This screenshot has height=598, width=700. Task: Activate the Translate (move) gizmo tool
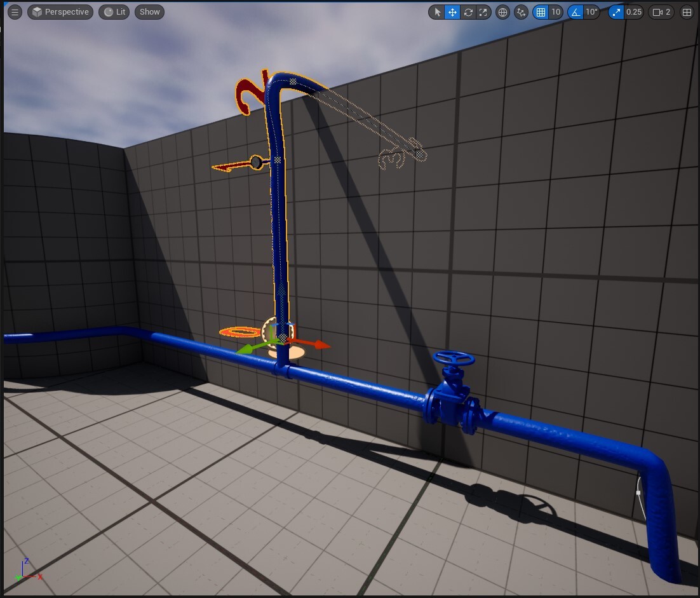click(x=453, y=11)
